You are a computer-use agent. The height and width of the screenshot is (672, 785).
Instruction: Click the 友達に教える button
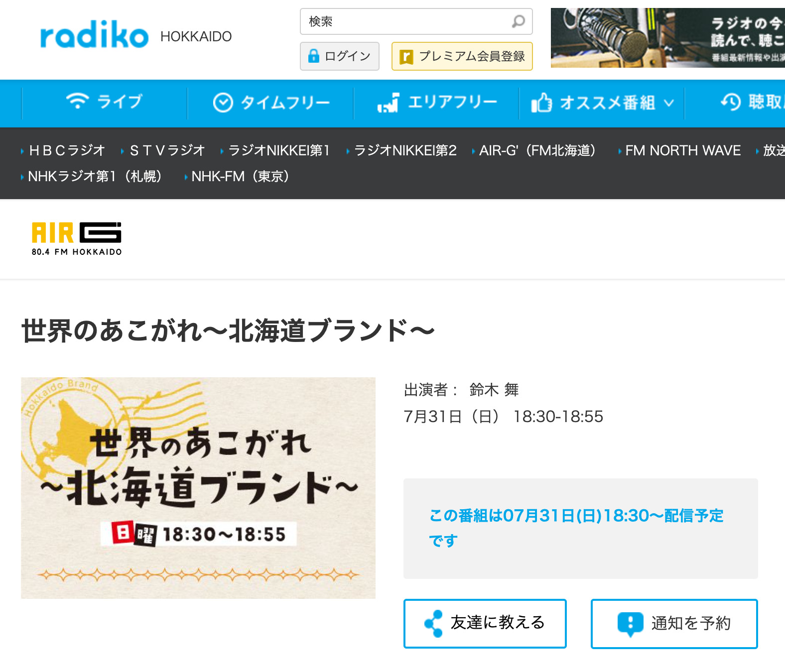click(485, 624)
